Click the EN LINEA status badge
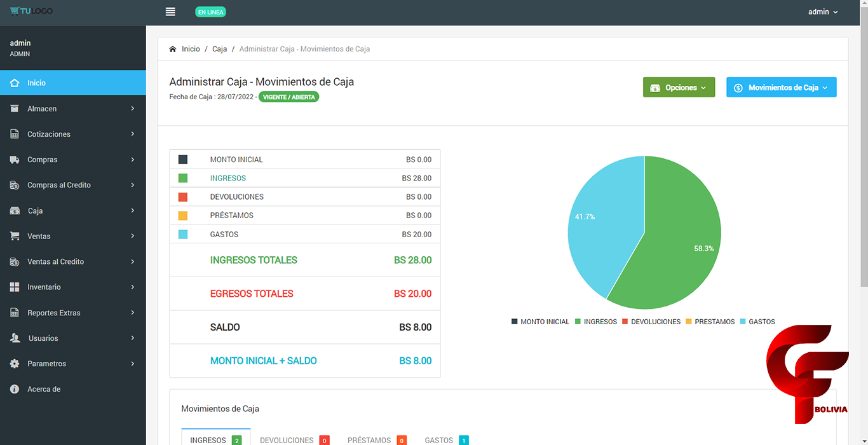 pyautogui.click(x=210, y=12)
